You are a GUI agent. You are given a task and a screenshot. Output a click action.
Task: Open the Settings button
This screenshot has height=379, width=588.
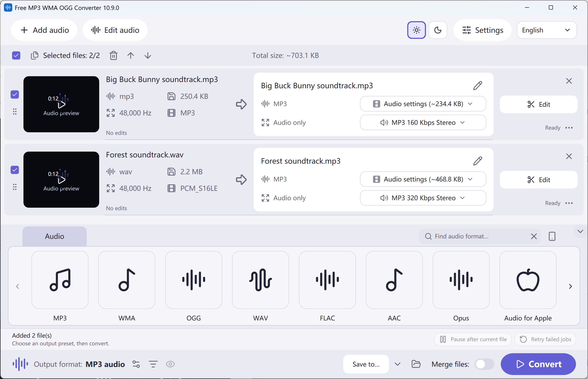tap(482, 30)
